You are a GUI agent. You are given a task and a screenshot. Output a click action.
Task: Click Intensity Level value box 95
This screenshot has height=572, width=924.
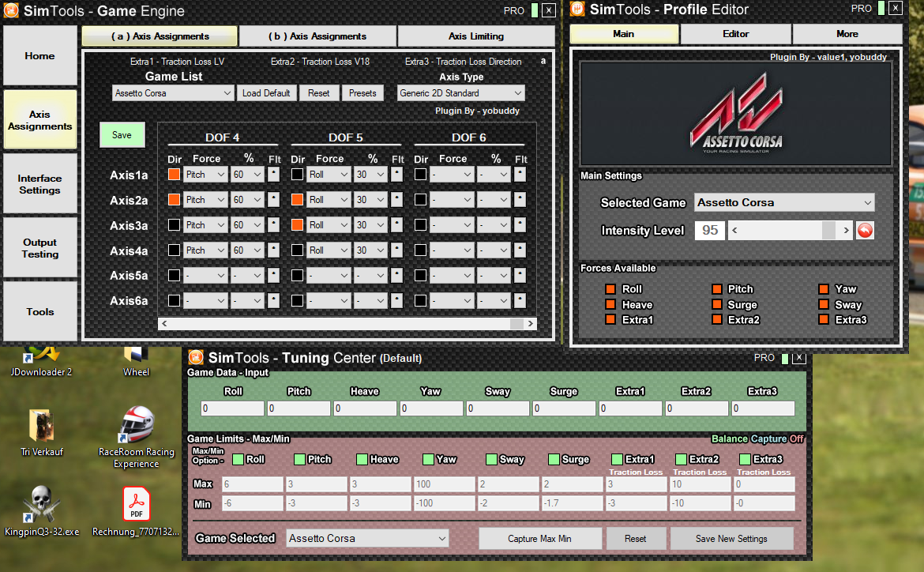(x=709, y=230)
